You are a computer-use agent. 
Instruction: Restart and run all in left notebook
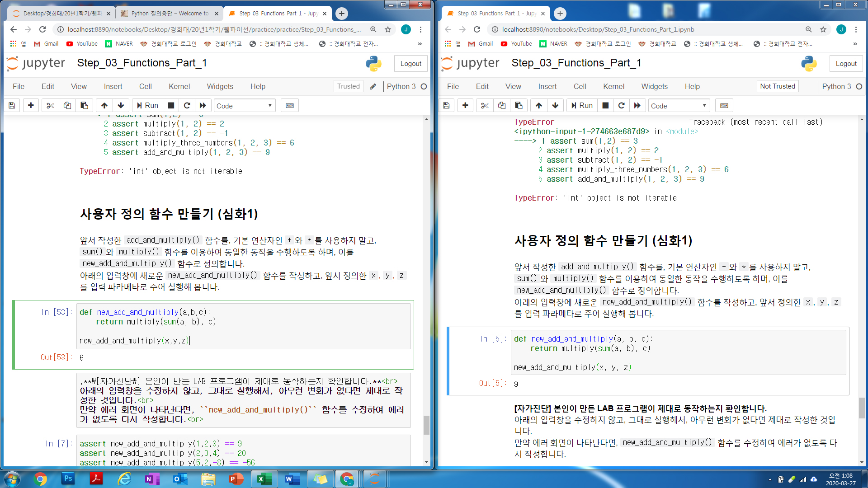203,105
